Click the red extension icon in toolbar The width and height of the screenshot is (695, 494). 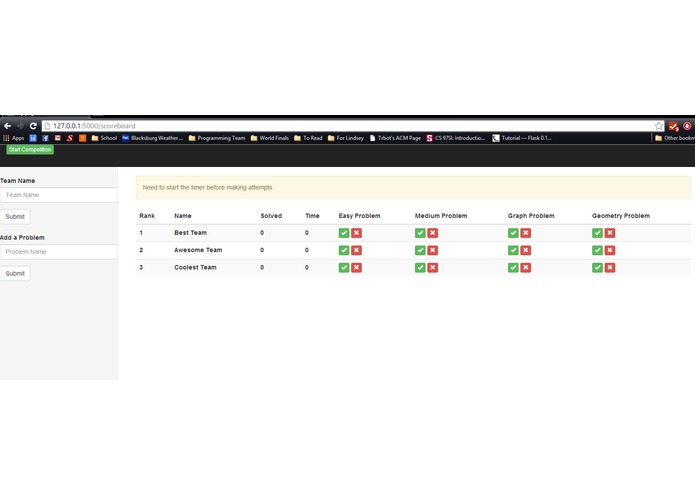click(687, 126)
